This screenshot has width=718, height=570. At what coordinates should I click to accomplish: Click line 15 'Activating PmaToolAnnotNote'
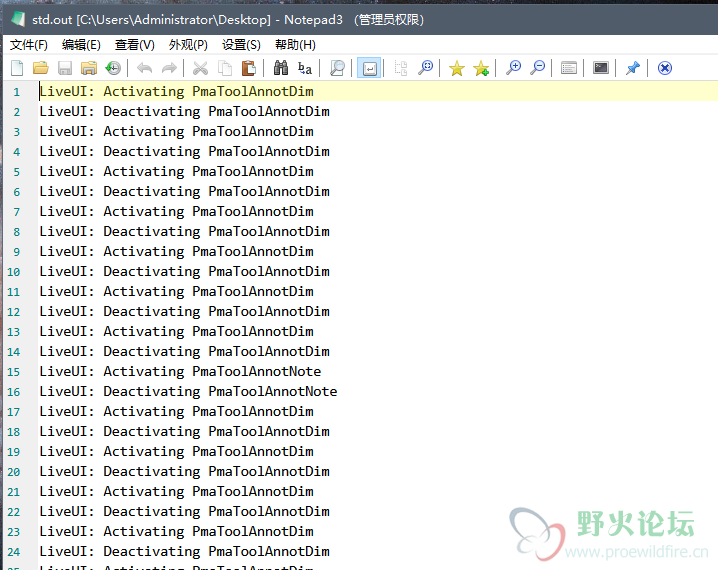(x=212, y=371)
